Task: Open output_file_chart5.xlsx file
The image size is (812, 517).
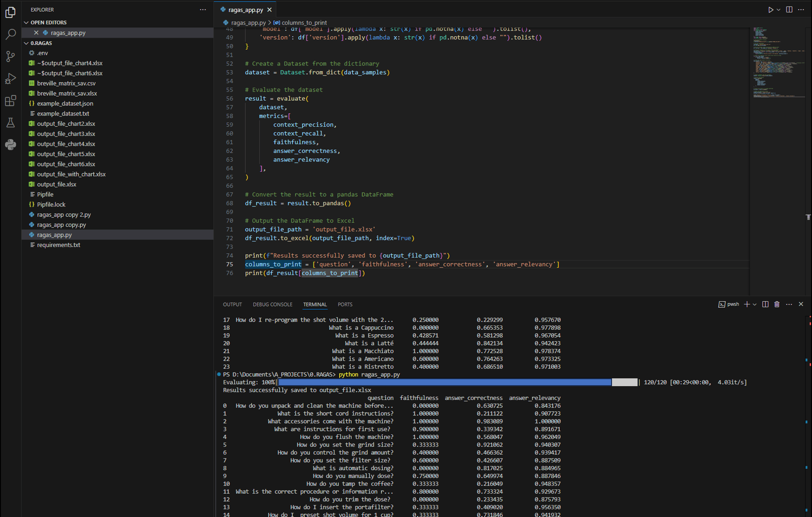Action: click(118, 154)
